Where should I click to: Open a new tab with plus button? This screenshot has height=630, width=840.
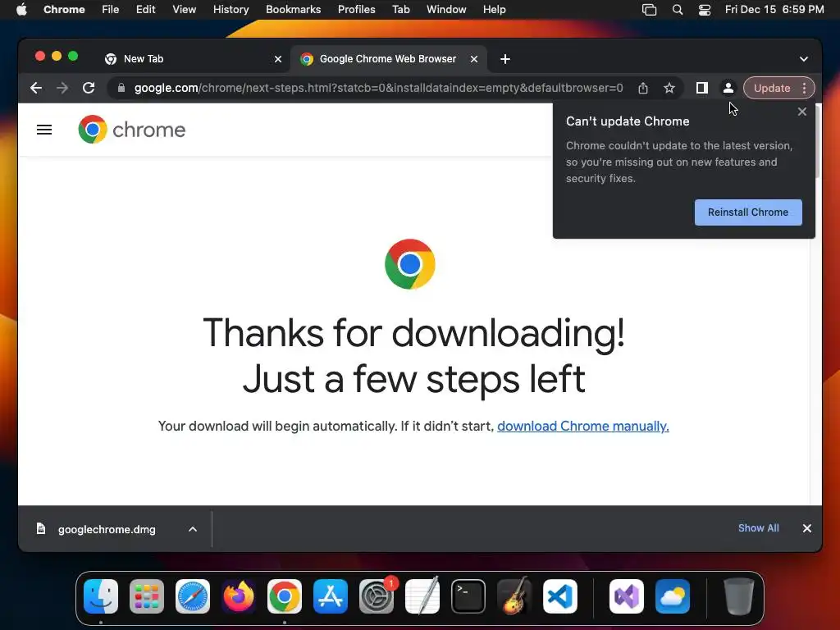505,59
